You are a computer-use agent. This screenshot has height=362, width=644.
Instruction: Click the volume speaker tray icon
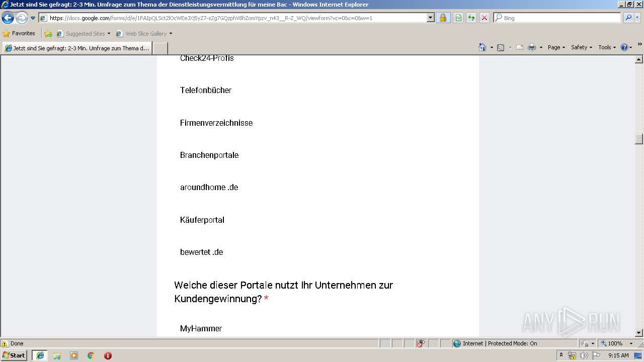584,355
